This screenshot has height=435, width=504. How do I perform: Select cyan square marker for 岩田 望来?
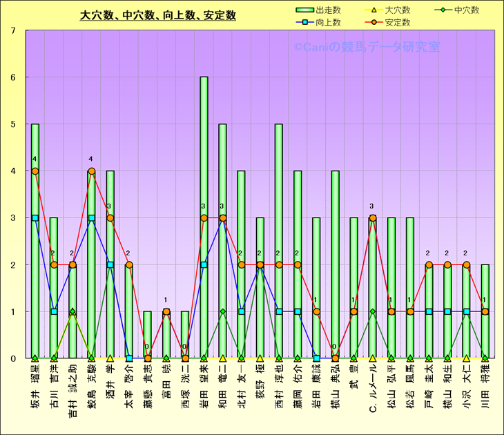click(x=204, y=264)
